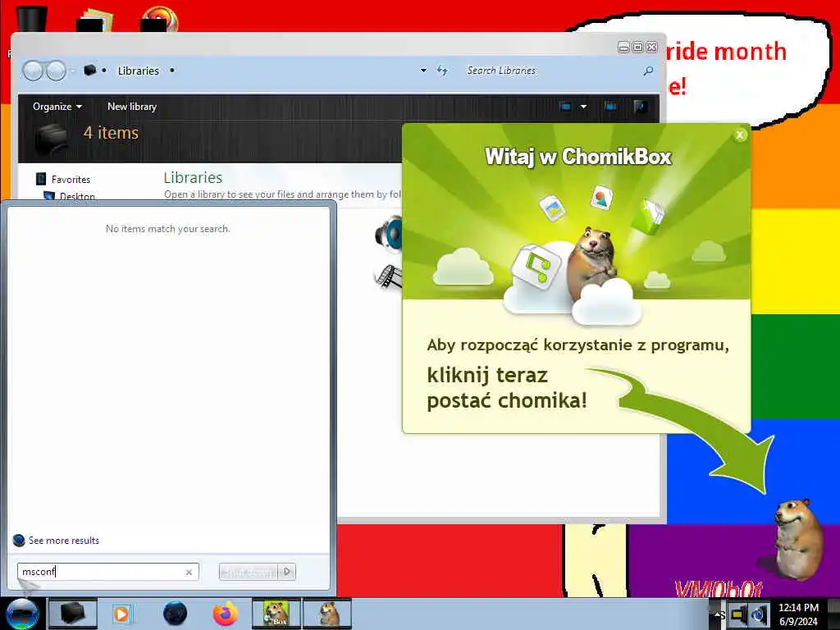The image size is (840, 630).
Task: Click the library icon in details pane
Action: tap(51, 138)
